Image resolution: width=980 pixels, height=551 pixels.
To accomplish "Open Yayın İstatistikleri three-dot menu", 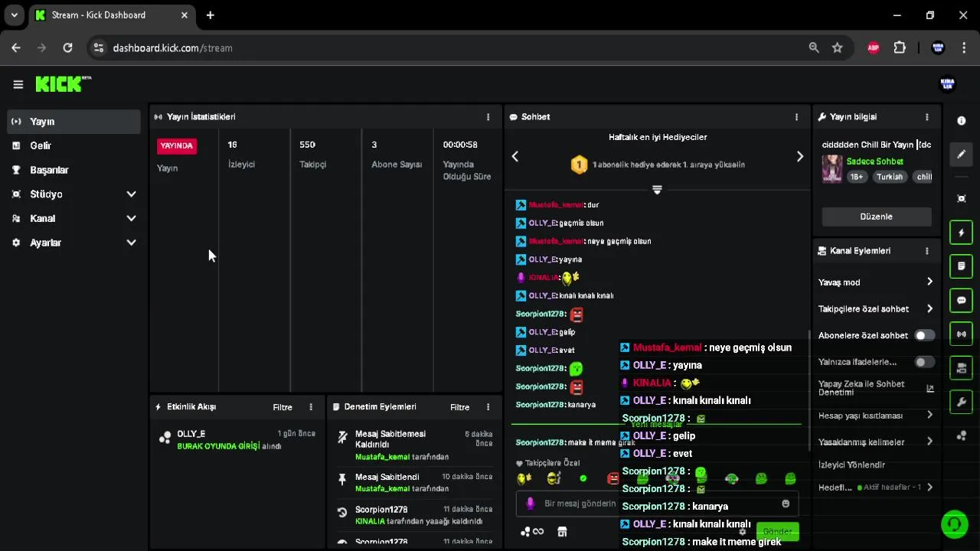I will coord(488,117).
